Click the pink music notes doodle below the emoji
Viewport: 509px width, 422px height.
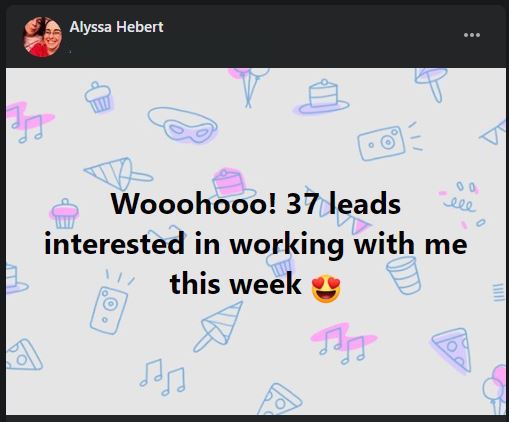coord(343,343)
